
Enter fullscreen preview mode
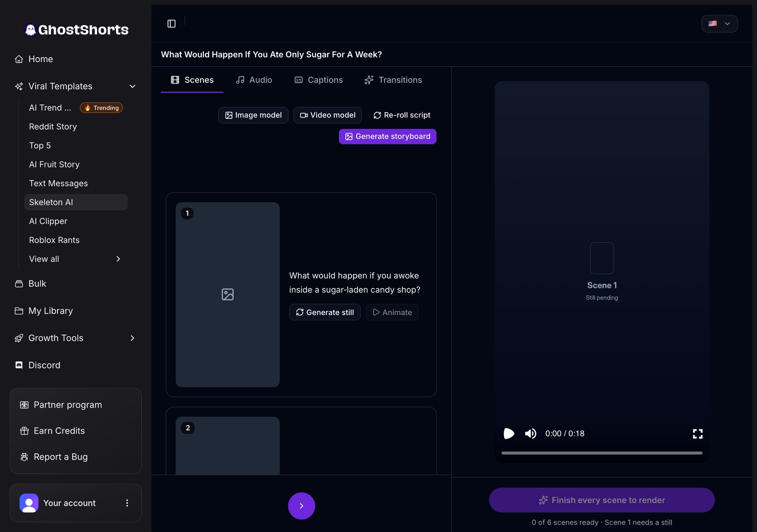tap(697, 434)
